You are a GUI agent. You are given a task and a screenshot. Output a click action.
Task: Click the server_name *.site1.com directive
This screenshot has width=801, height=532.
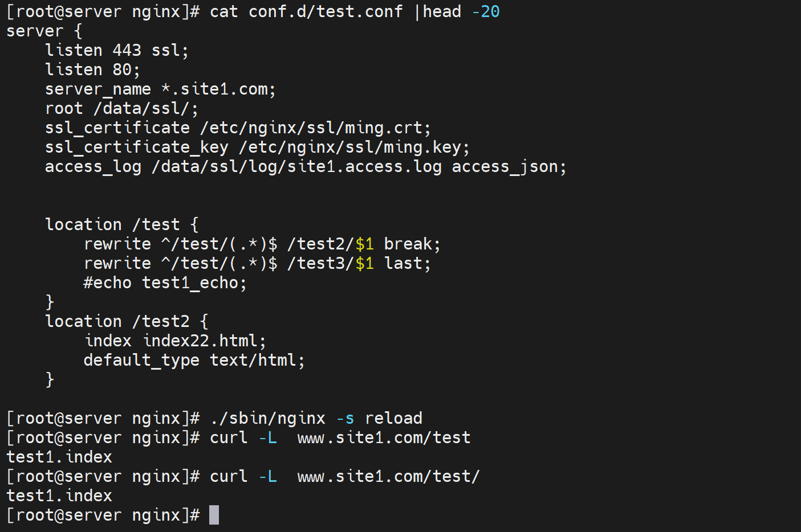(x=160, y=89)
